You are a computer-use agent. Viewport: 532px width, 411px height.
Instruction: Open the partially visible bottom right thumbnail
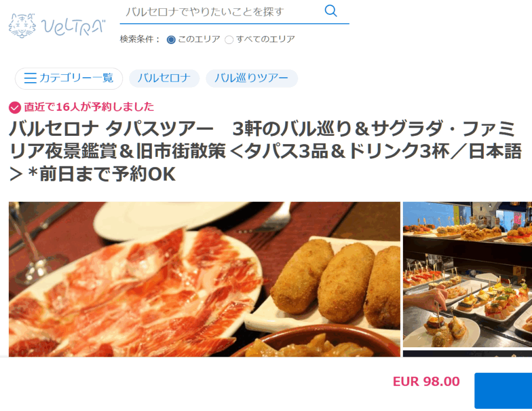click(467, 354)
